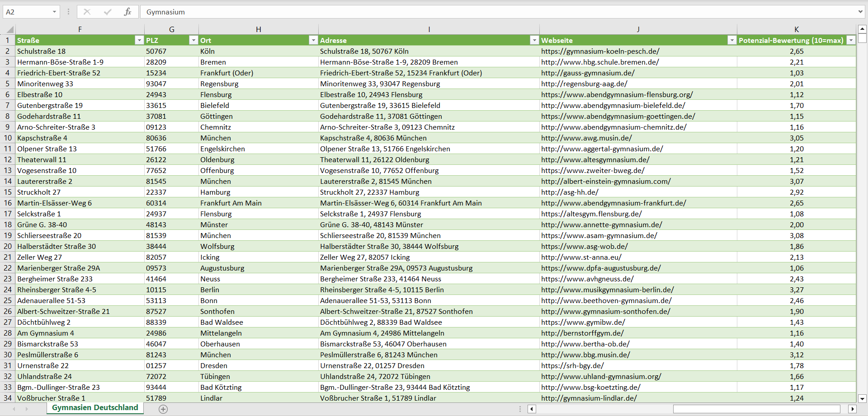
Task: Click the horizontal scrollbar right arrow
Action: tap(852, 409)
